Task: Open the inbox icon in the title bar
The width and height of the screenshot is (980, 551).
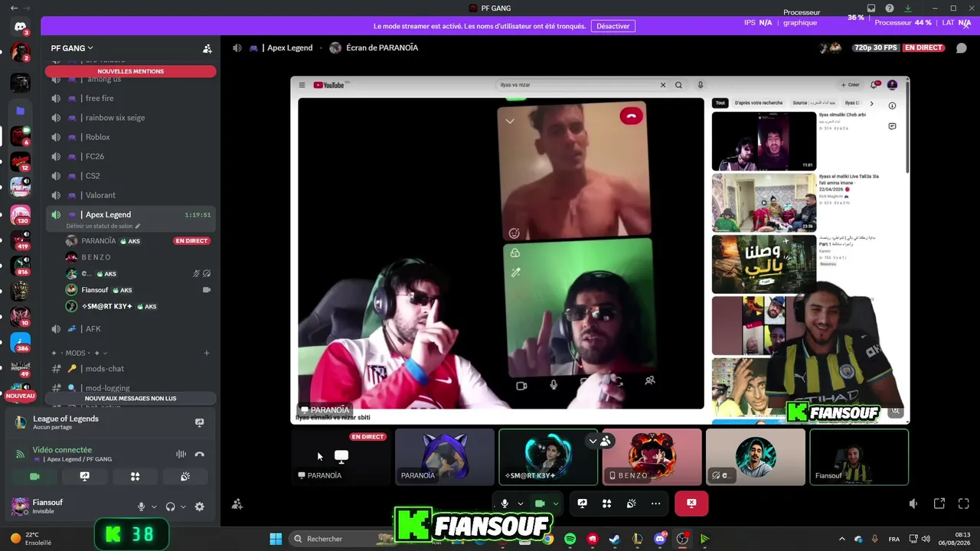Action: pyautogui.click(x=871, y=8)
